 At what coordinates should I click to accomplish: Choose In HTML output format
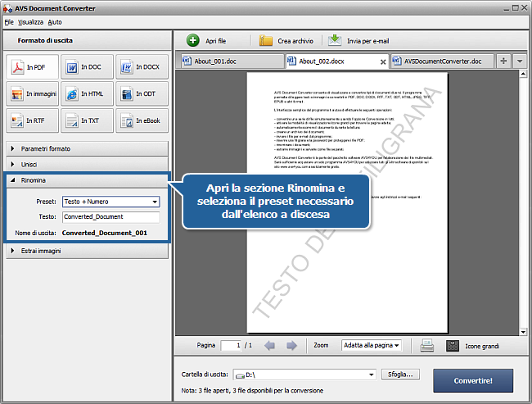click(x=87, y=93)
